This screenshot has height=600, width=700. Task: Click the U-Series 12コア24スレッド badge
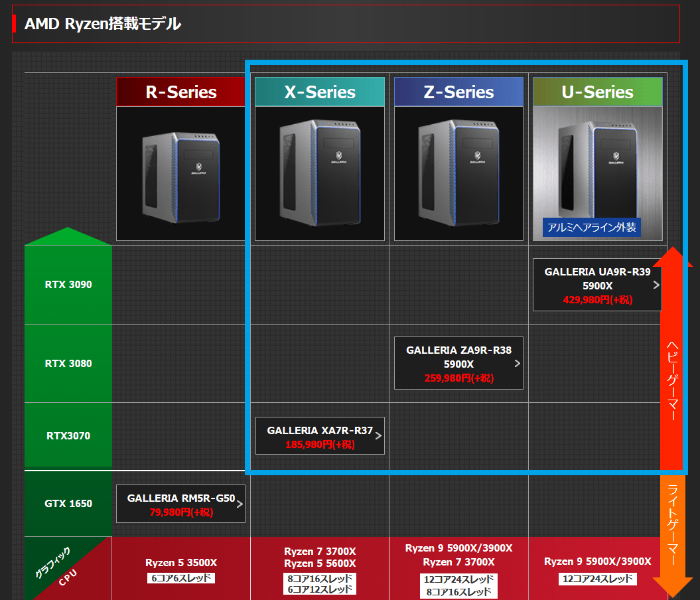pyautogui.click(x=597, y=579)
